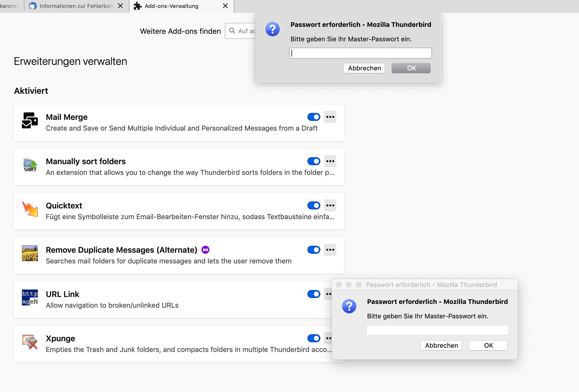Click the Erweiterungen verwalten heading
This screenshot has height=392, width=579.
coord(71,61)
